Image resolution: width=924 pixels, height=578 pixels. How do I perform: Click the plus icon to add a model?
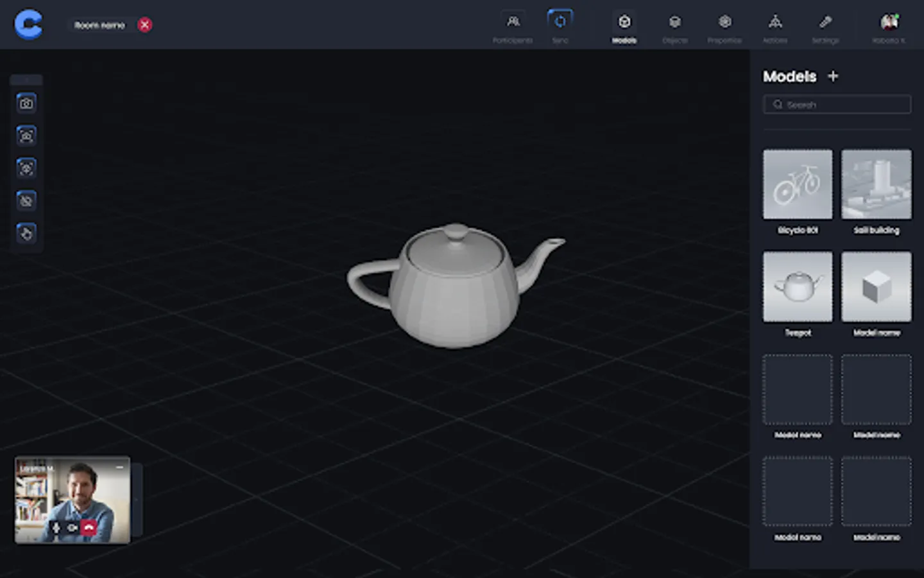pyautogui.click(x=833, y=76)
